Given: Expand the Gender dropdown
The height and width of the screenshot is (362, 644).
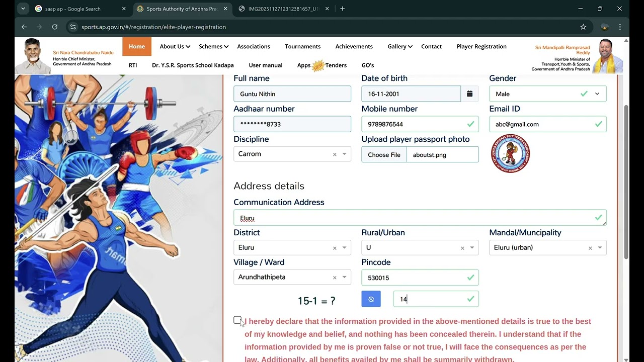Looking at the screenshot, I should pyautogui.click(x=597, y=94).
